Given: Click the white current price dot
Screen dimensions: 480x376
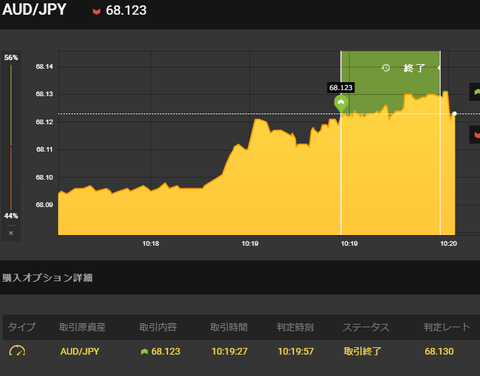Looking at the screenshot, I should pyautogui.click(x=454, y=114).
